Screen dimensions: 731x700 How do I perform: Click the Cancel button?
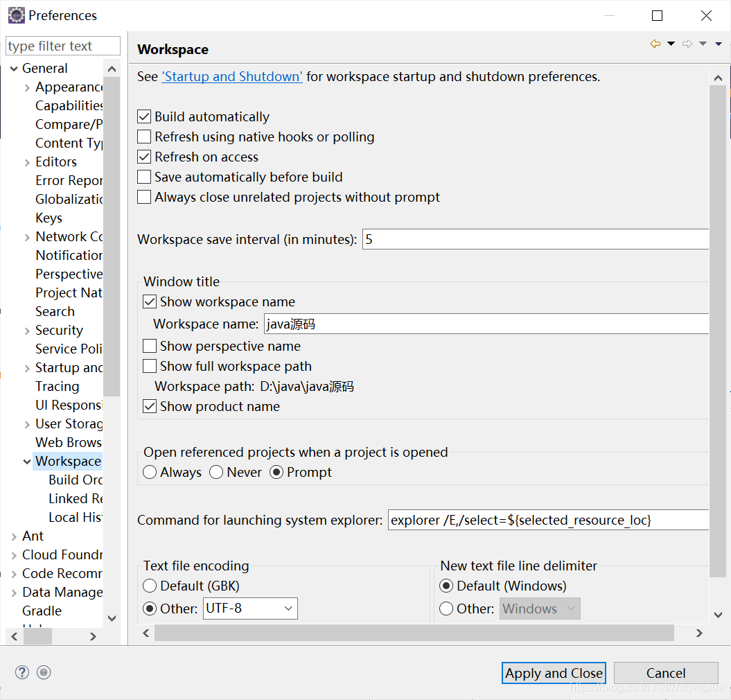(x=666, y=673)
